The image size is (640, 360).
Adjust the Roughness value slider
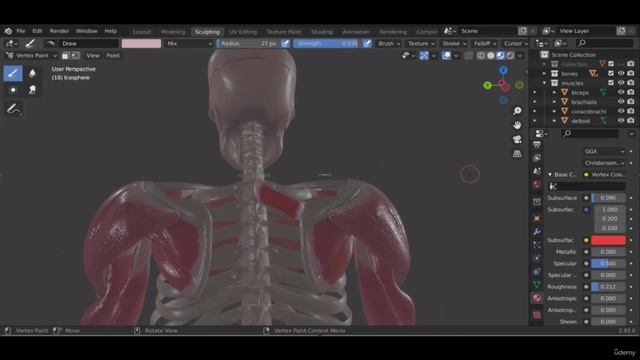608,287
